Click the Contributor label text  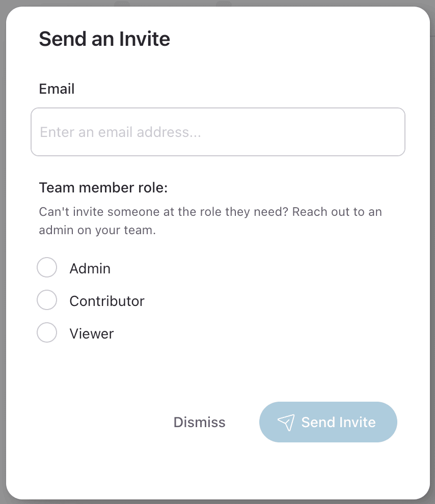[107, 301]
